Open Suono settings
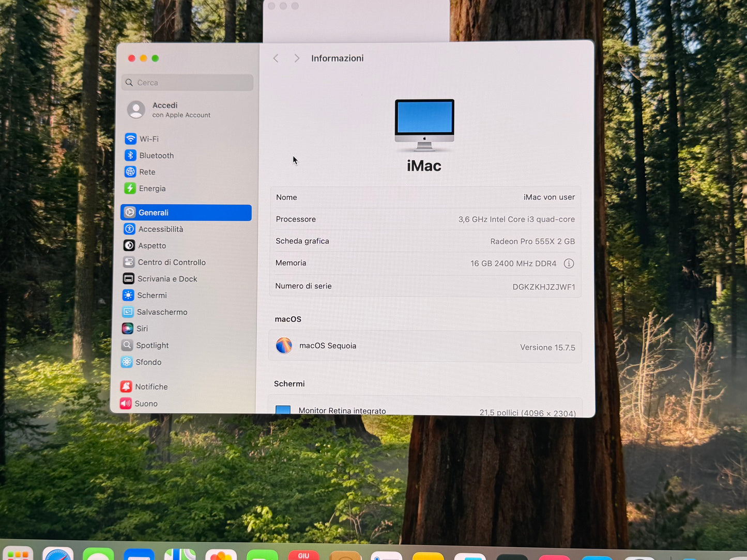747x560 pixels. (139, 403)
